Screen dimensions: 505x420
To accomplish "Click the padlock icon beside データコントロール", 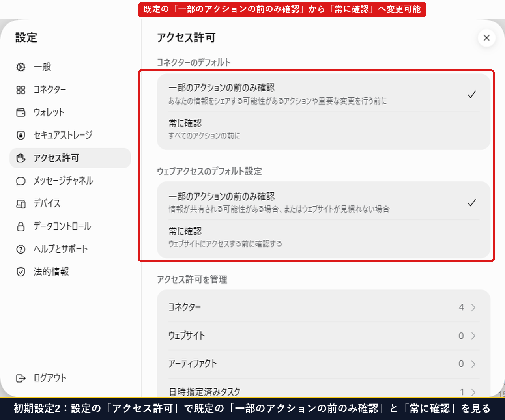I will click(21, 226).
